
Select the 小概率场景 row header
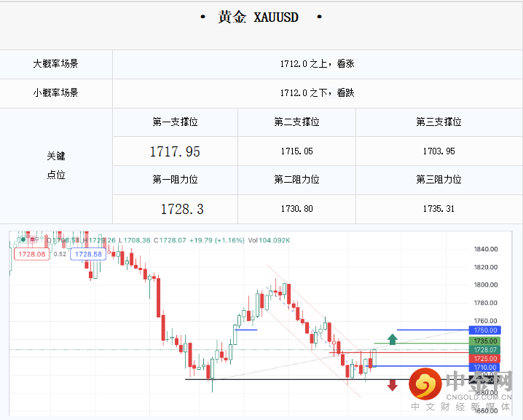55,93
